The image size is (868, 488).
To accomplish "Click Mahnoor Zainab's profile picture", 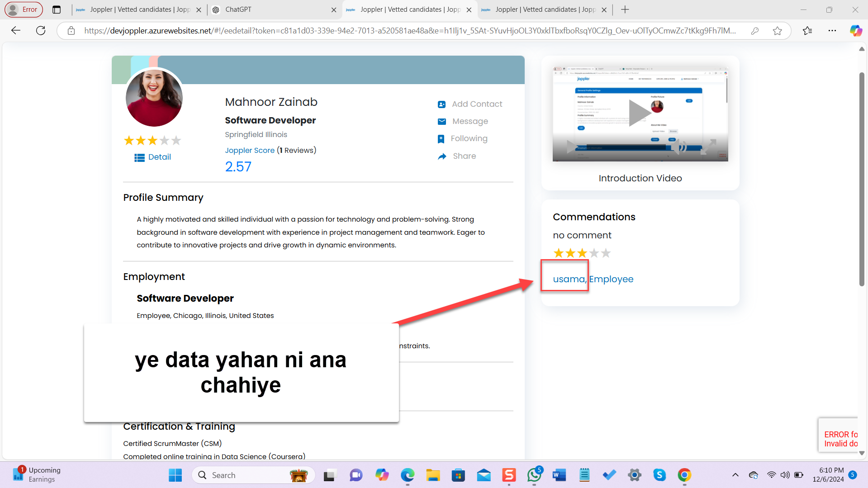I will pos(154,98).
